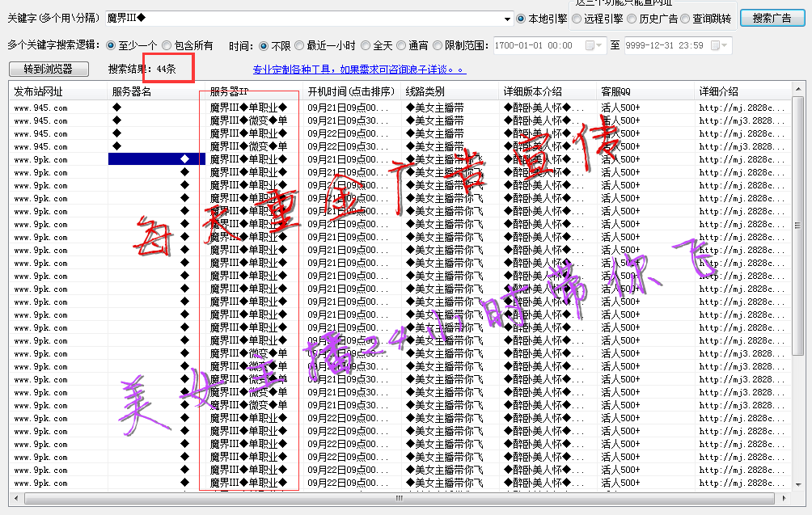
Task: Click the 详细介绍 column header
Action: [x=743, y=91]
